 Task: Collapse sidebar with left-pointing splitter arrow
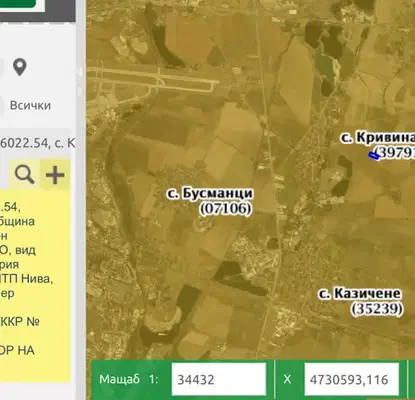pyautogui.click(x=79, y=71)
